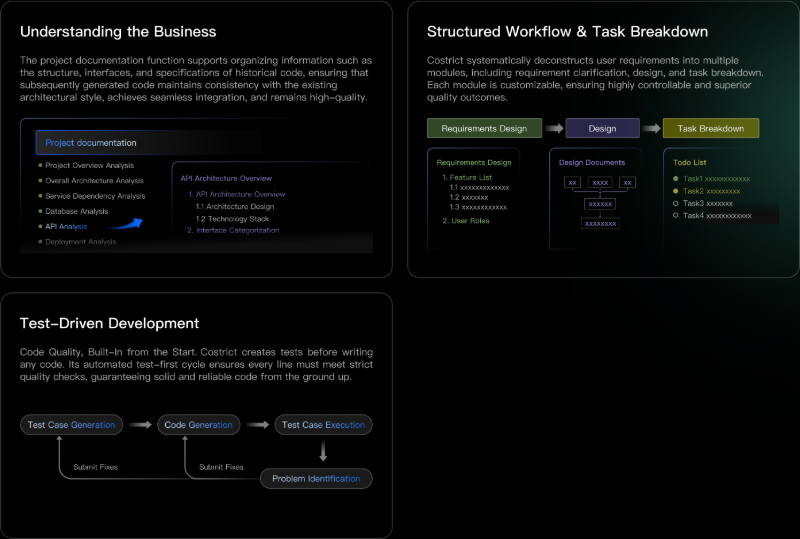Click the down arrow below Test Case Execution
This screenshot has height=539, width=800.
coord(323,451)
